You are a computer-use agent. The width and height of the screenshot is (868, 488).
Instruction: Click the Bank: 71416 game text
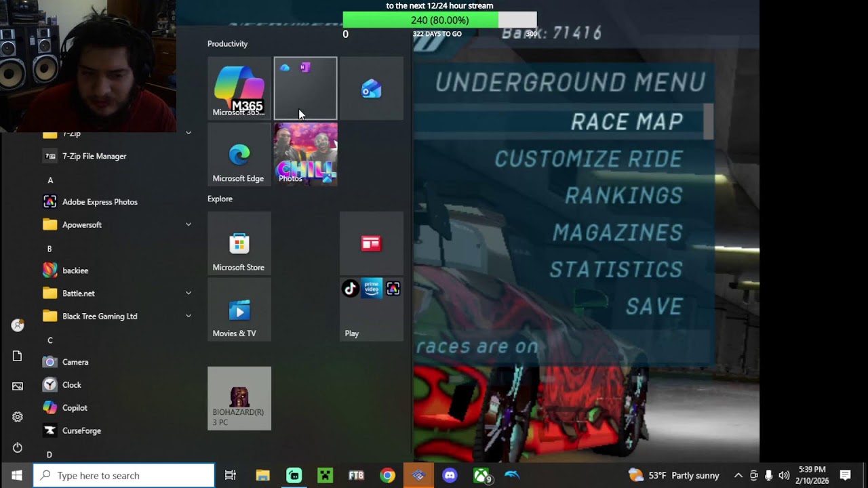pos(551,33)
